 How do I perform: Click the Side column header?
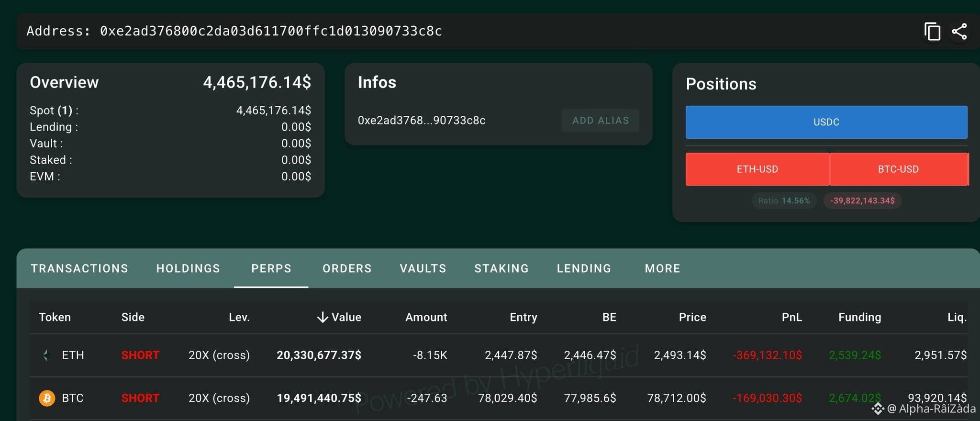[133, 317]
